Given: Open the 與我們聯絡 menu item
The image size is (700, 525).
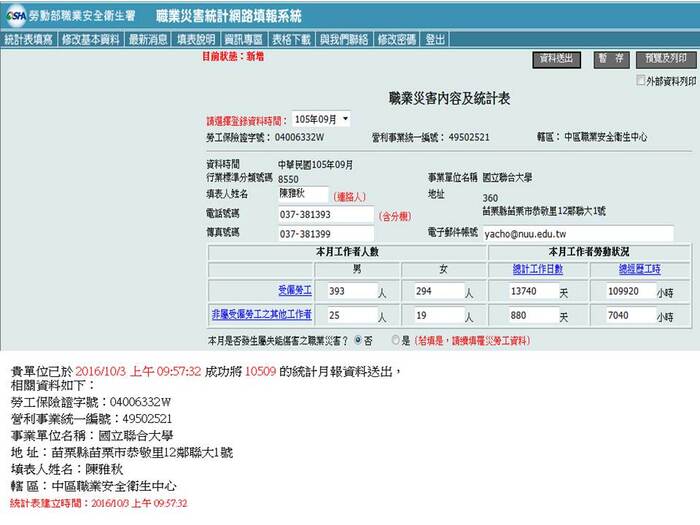Looking at the screenshot, I should click(344, 40).
